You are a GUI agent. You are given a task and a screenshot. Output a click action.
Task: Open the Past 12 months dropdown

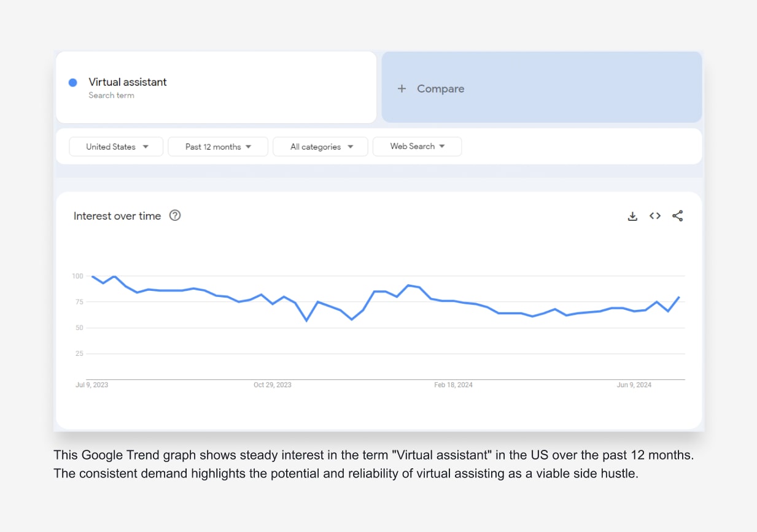click(218, 147)
